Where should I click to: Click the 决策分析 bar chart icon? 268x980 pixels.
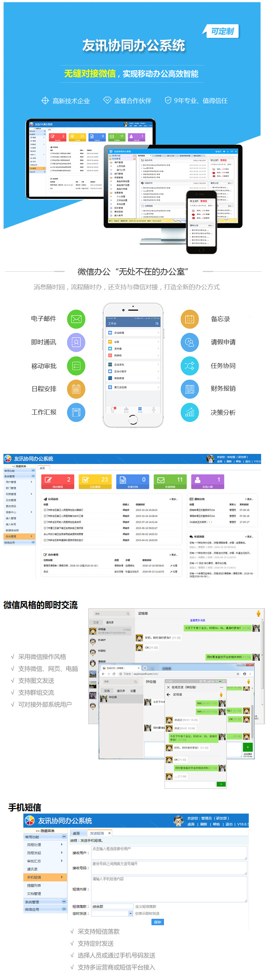click(190, 412)
